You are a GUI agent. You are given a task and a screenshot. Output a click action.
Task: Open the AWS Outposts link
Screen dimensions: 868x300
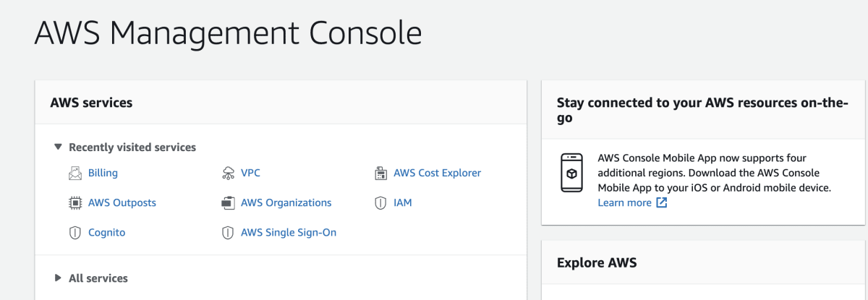click(x=122, y=203)
